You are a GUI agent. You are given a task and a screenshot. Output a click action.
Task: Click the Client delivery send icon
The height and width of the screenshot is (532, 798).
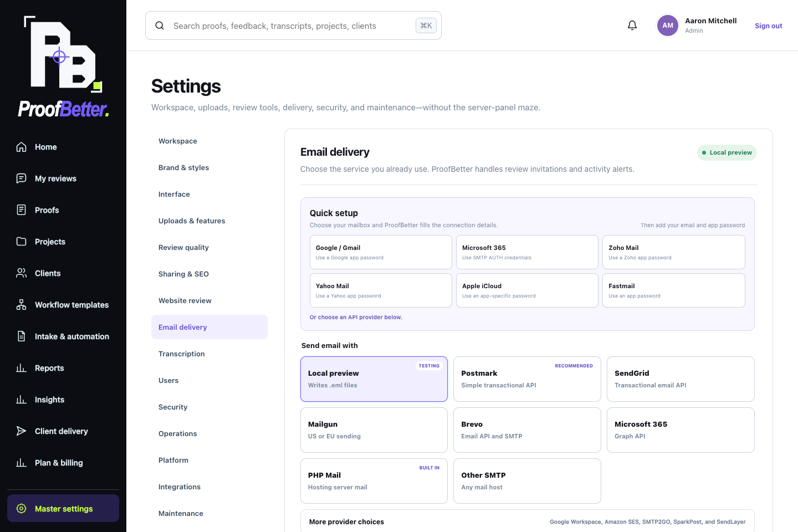click(x=22, y=431)
